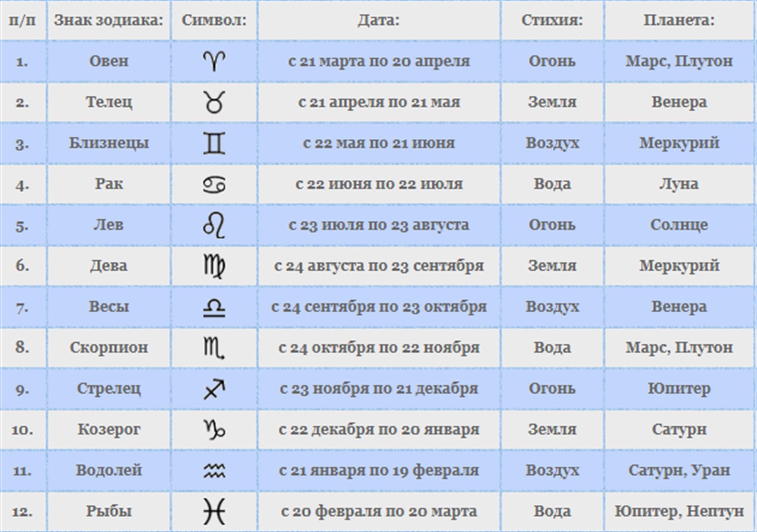Click the 'Близнецы' sign name cell
This screenshot has width=757, height=532.
[x=109, y=143]
